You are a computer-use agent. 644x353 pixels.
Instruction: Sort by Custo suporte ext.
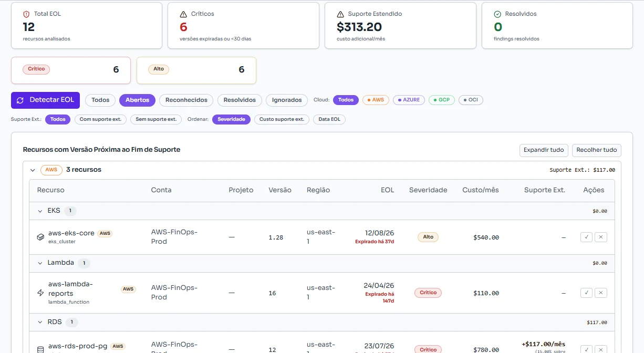pyautogui.click(x=282, y=119)
